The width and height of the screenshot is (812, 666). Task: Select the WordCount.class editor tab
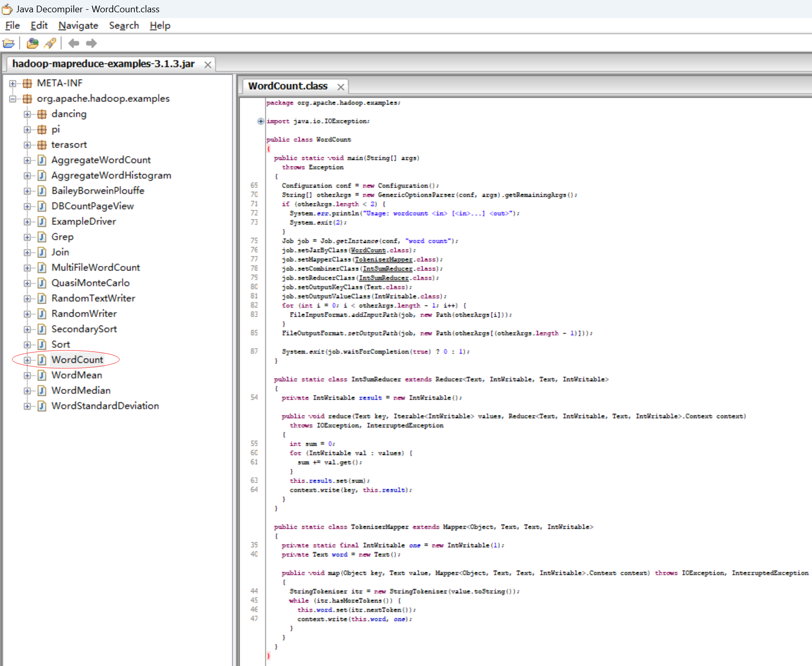click(x=288, y=86)
